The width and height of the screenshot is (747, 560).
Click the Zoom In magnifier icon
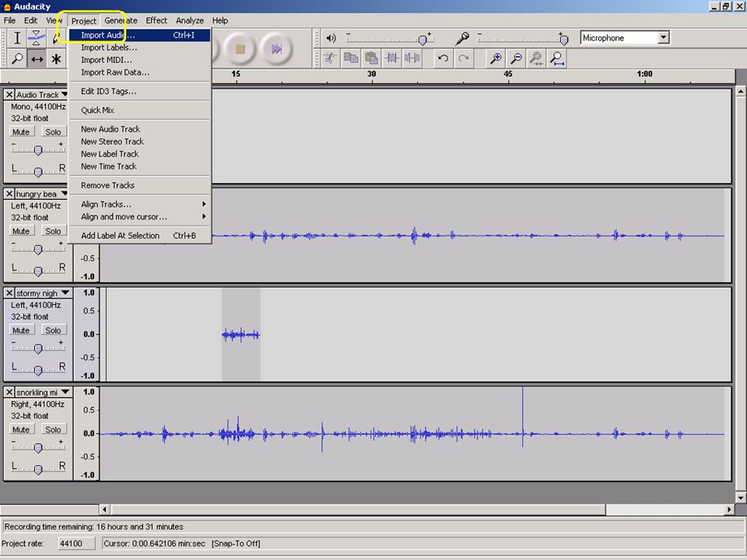[496, 58]
